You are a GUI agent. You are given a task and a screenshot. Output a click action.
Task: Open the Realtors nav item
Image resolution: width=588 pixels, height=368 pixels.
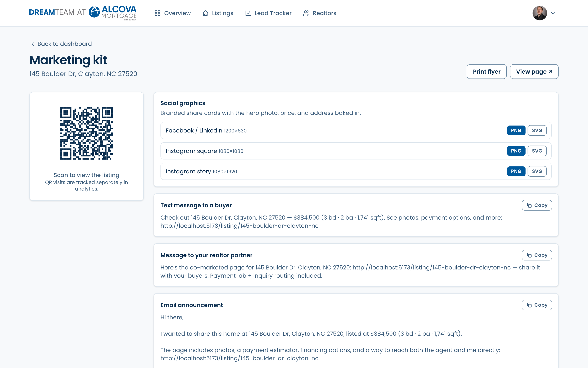point(320,13)
